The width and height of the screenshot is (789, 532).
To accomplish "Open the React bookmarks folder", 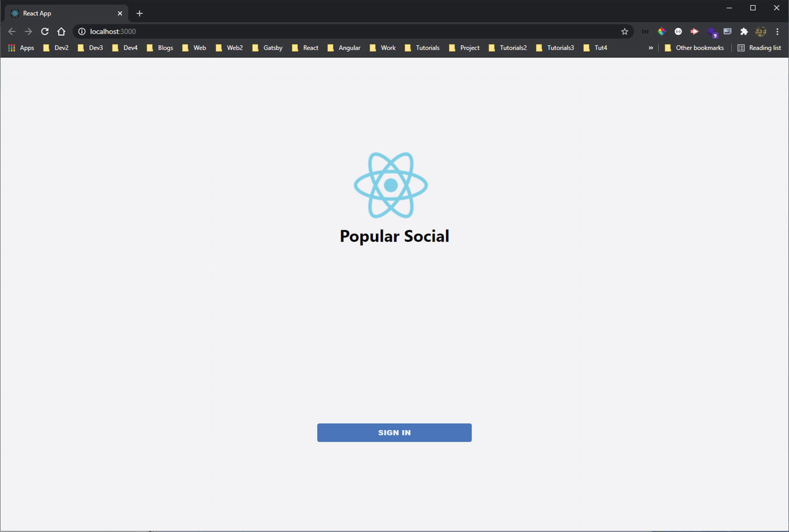I will [x=305, y=48].
